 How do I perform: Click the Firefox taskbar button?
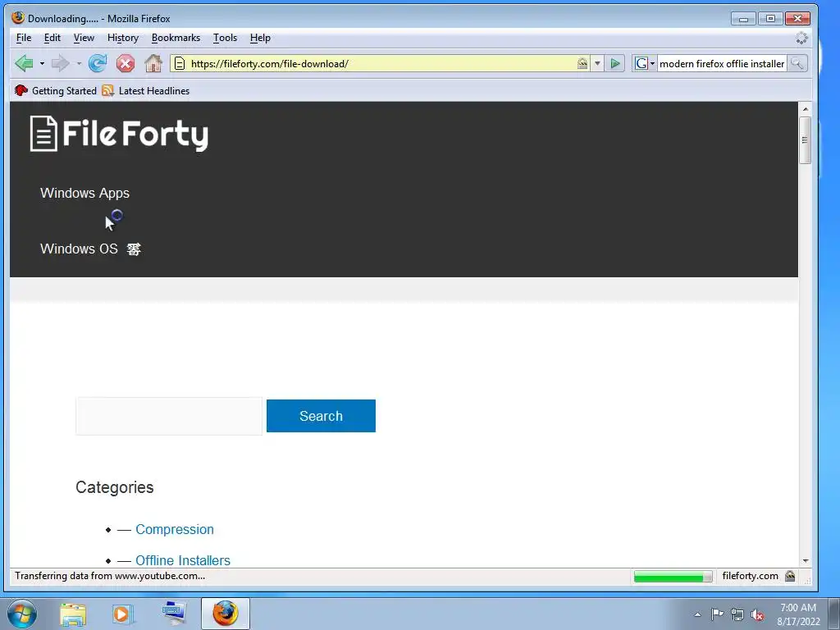pos(226,614)
